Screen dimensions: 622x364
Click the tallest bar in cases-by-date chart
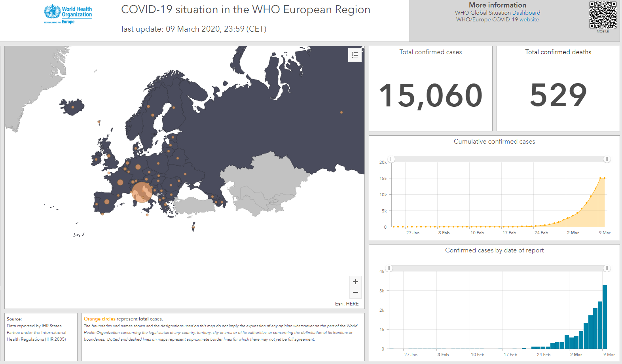pyautogui.click(x=605, y=317)
